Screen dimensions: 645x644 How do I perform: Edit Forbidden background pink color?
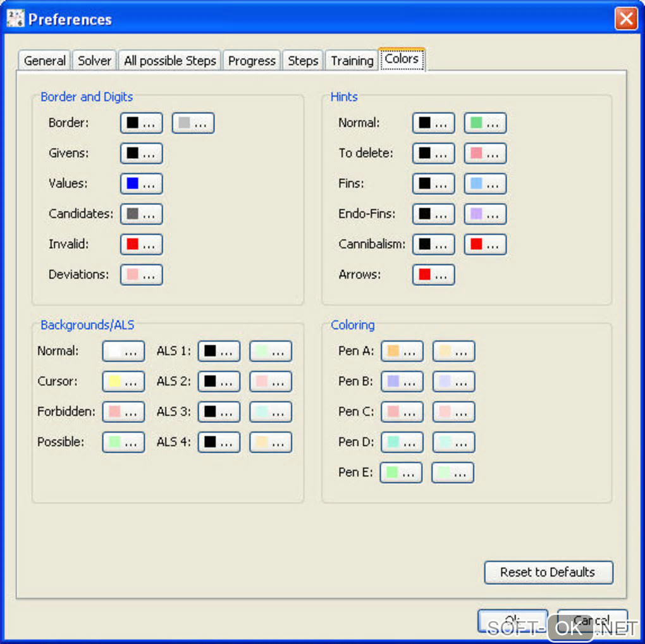[123, 412]
